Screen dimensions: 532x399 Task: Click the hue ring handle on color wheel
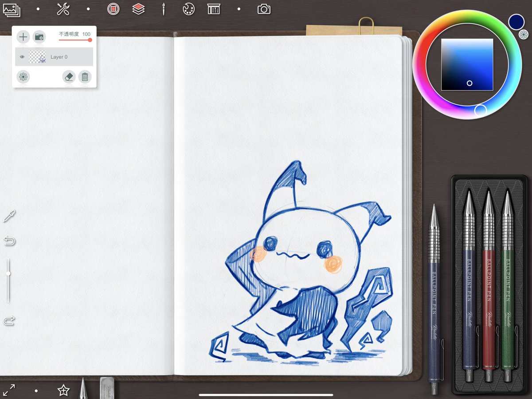click(x=481, y=110)
